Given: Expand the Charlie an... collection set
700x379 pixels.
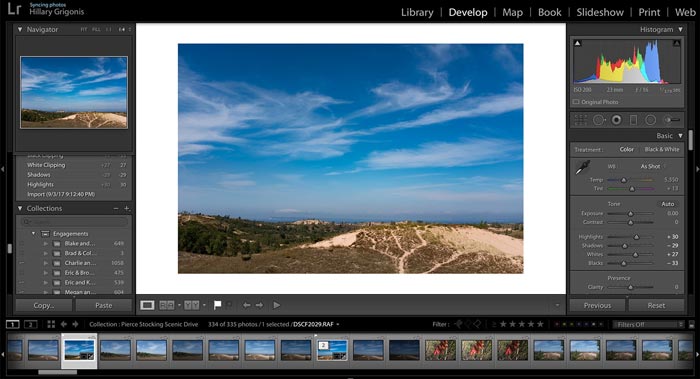Looking at the screenshot, I should 46,263.
